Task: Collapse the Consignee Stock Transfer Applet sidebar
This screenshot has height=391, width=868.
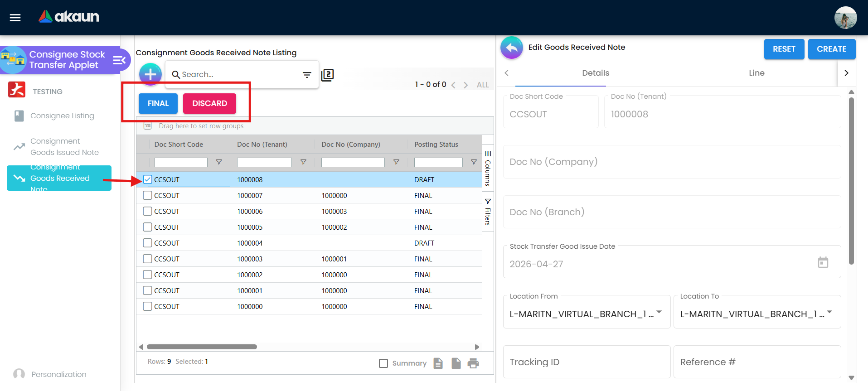Action: tap(119, 60)
